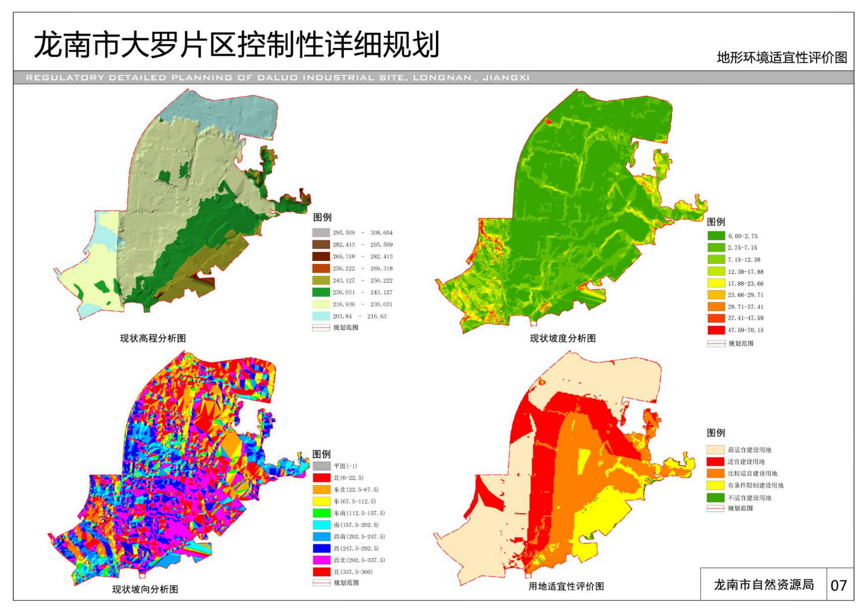Click the gray 295.509–308.604 elevation swatch
Screen dimensions: 868x614
click(321, 233)
